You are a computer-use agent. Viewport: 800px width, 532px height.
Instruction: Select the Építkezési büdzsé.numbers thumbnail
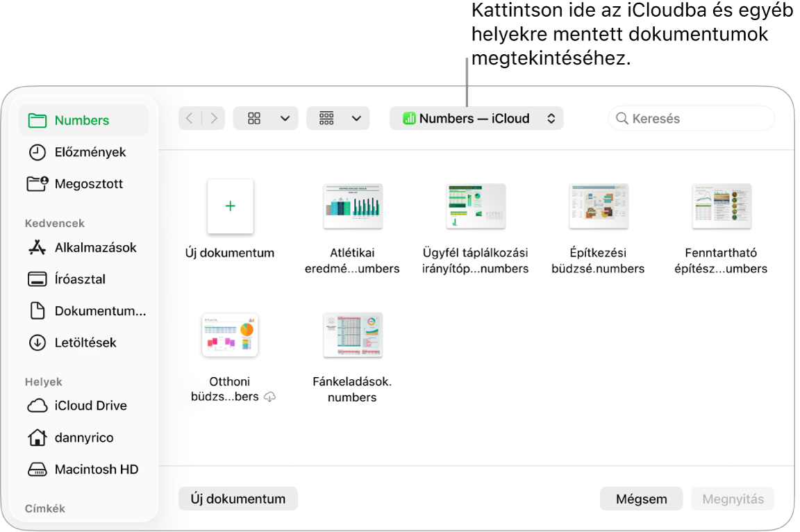[x=599, y=206]
